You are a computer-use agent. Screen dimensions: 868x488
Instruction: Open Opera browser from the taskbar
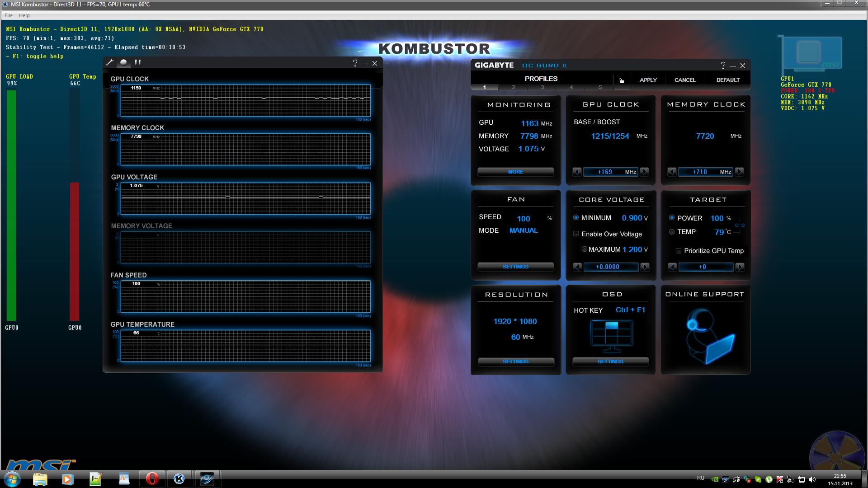tap(152, 479)
